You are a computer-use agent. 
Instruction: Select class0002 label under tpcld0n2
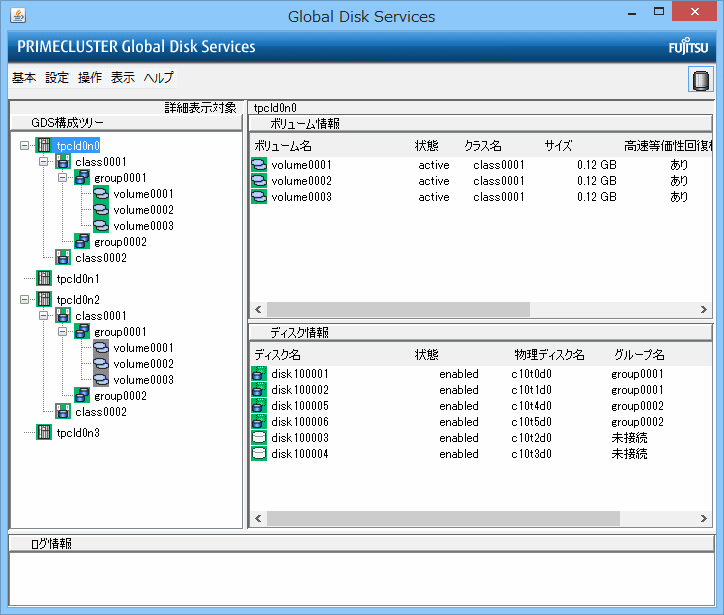[101, 412]
